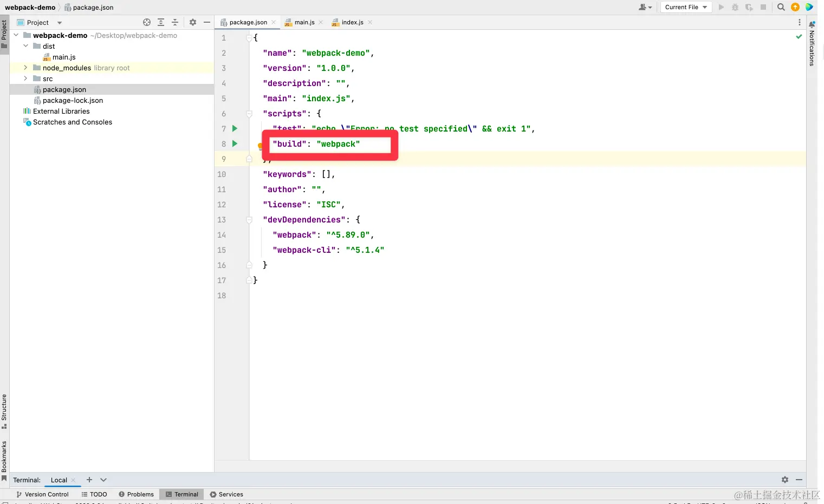Screen dimensions: 824x504
Task: Open Search Everywhere magnifier
Action: 781,7
